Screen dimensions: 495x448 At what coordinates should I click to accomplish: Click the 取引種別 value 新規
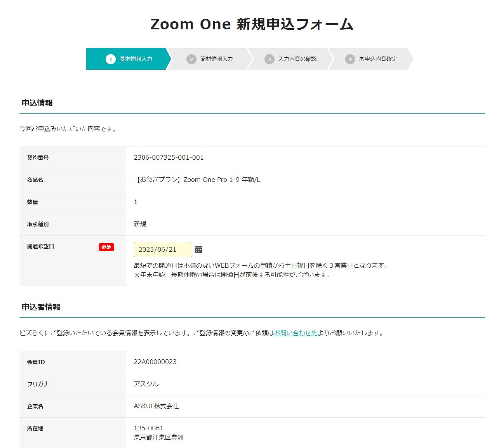click(x=140, y=224)
